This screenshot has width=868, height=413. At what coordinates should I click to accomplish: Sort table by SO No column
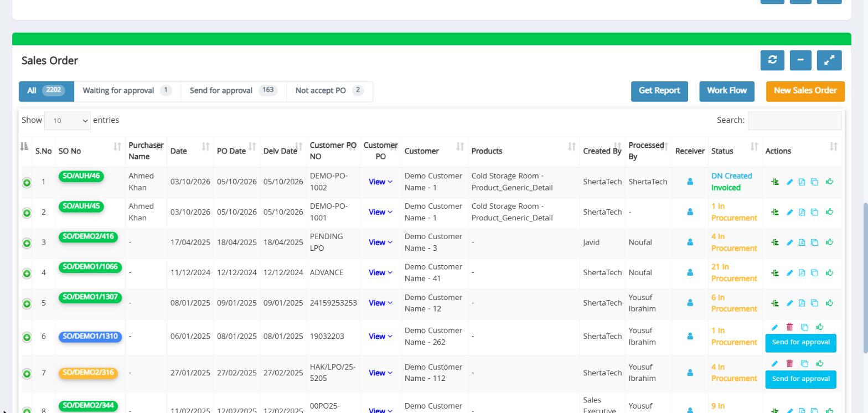(x=90, y=151)
